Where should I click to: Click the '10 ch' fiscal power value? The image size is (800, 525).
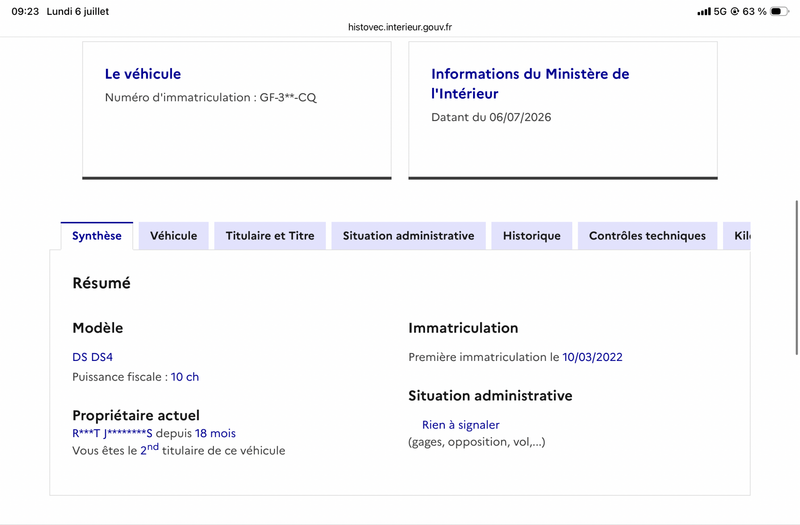click(x=185, y=377)
